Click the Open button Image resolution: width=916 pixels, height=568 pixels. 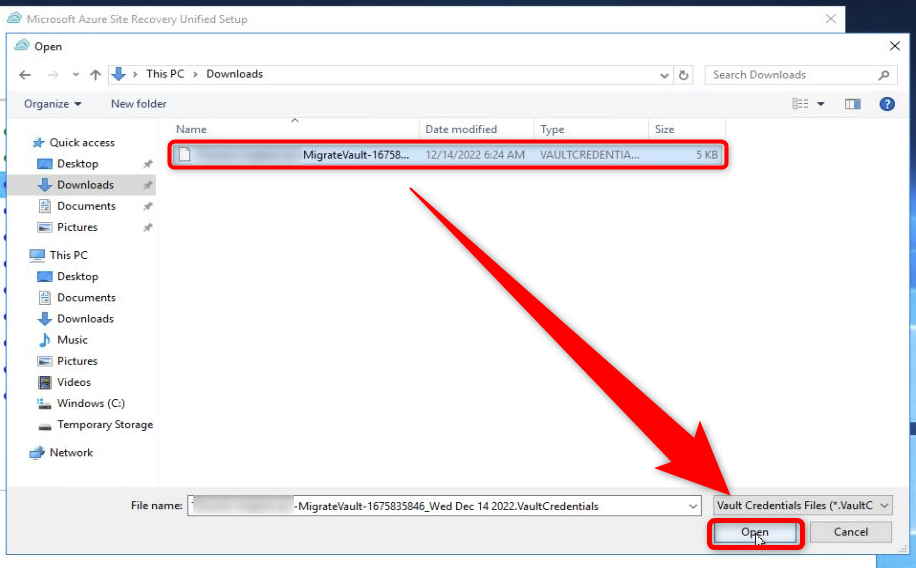[x=755, y=532]
